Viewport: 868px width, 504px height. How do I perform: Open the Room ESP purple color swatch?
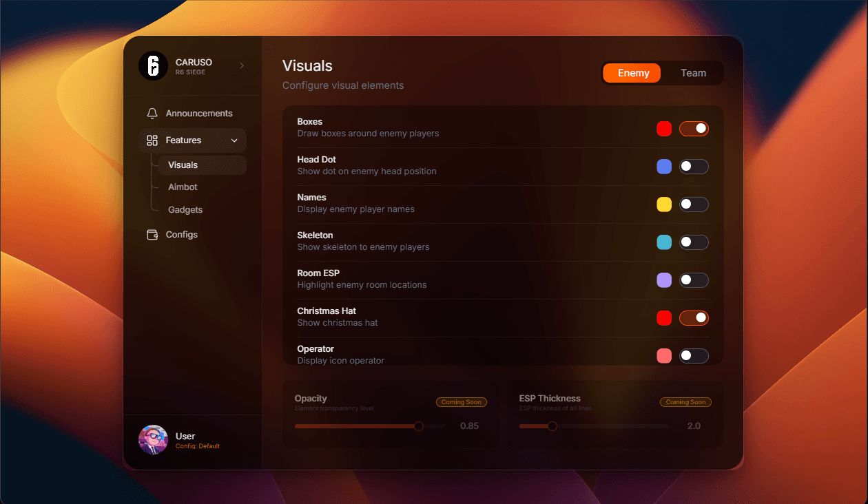pos(664,280)
